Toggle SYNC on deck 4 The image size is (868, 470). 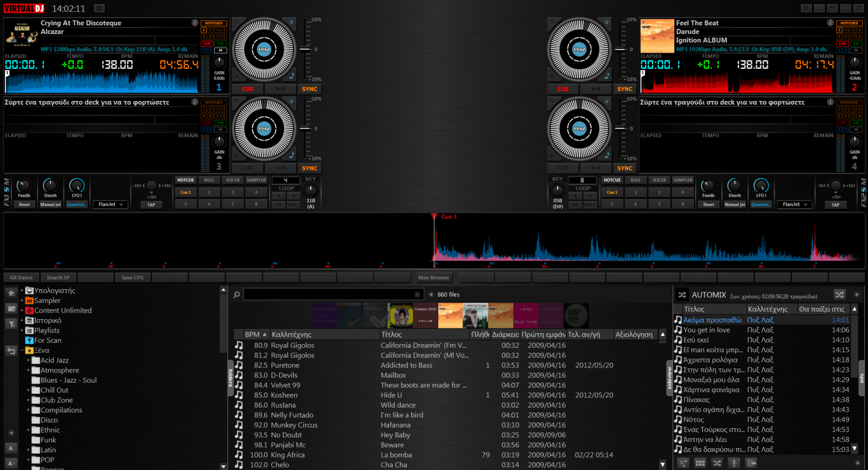(x=624, y=168)
